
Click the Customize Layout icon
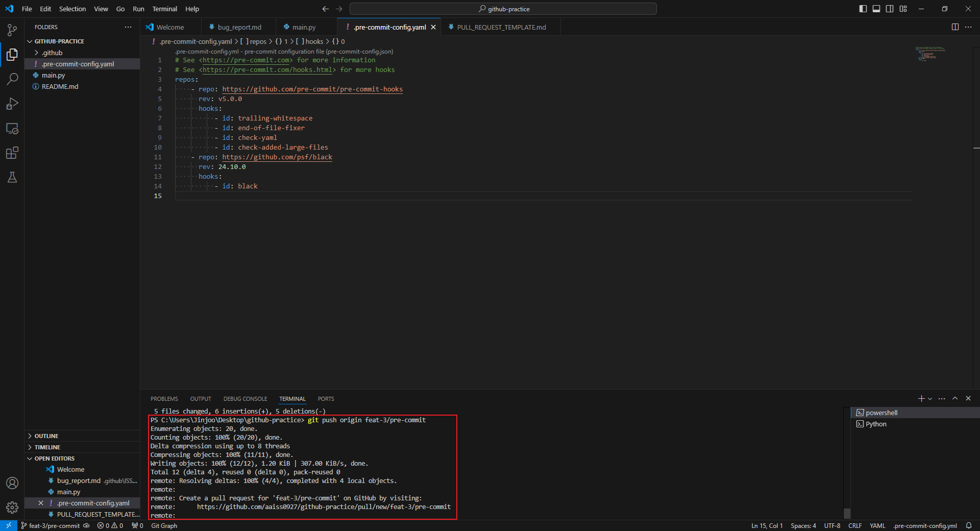pos(903,9)
